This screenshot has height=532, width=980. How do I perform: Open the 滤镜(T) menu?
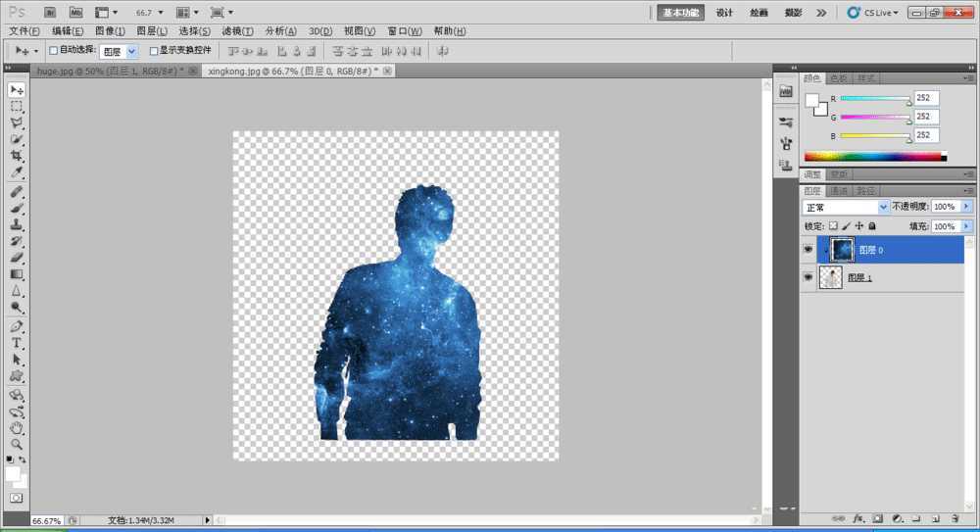point(237,31)
